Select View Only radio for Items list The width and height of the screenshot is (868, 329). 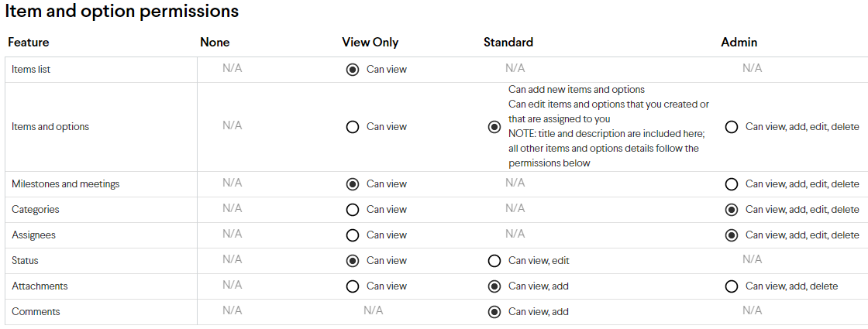(352, 70)
